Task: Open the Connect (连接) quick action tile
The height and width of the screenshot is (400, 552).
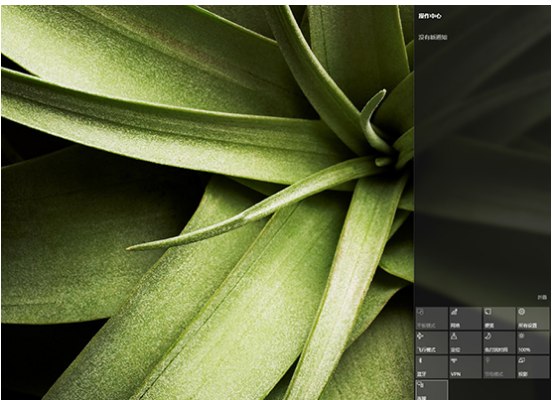Action: click(x=432, y=390)
